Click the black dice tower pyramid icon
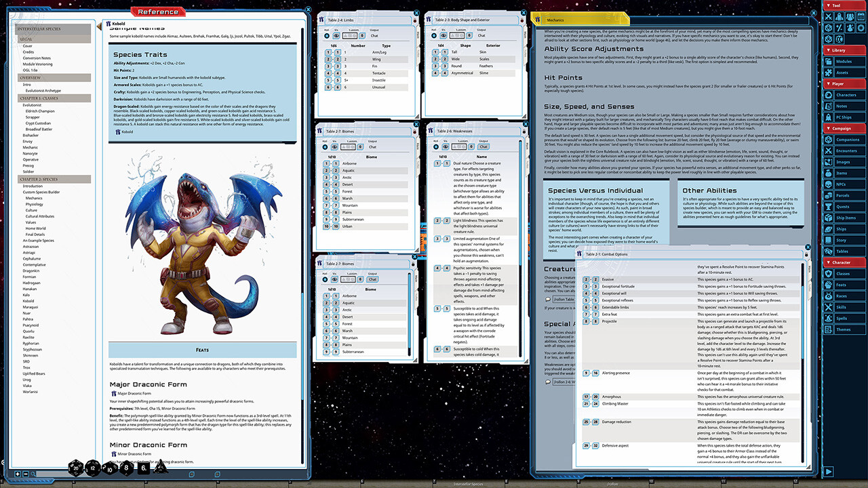 click(x=161, y=467)
